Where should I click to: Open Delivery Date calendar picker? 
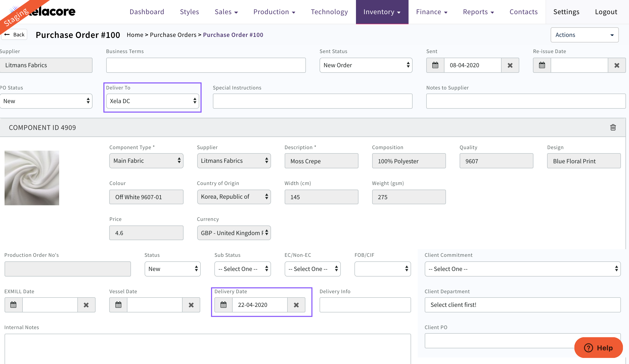pyautogui.click(x=223, y=305)
